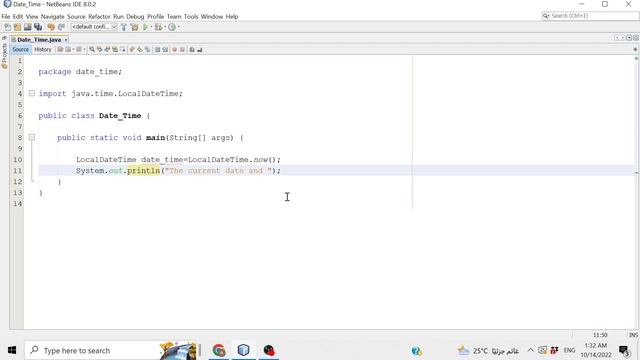Click the line 11 println statement
The height and width of the screenshot is (360, 640).
pyautogui.click(x=178, y=171)
